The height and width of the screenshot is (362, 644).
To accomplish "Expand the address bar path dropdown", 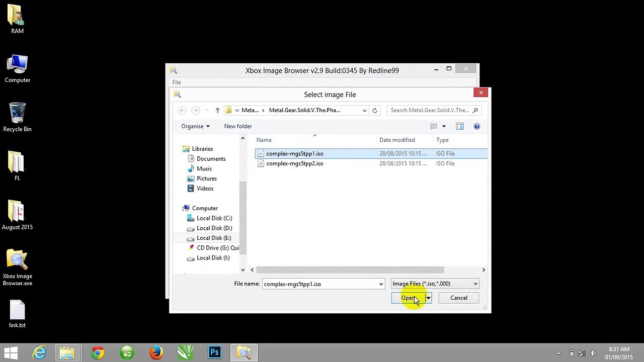I will pyautogui.click(x=364, y=110).
